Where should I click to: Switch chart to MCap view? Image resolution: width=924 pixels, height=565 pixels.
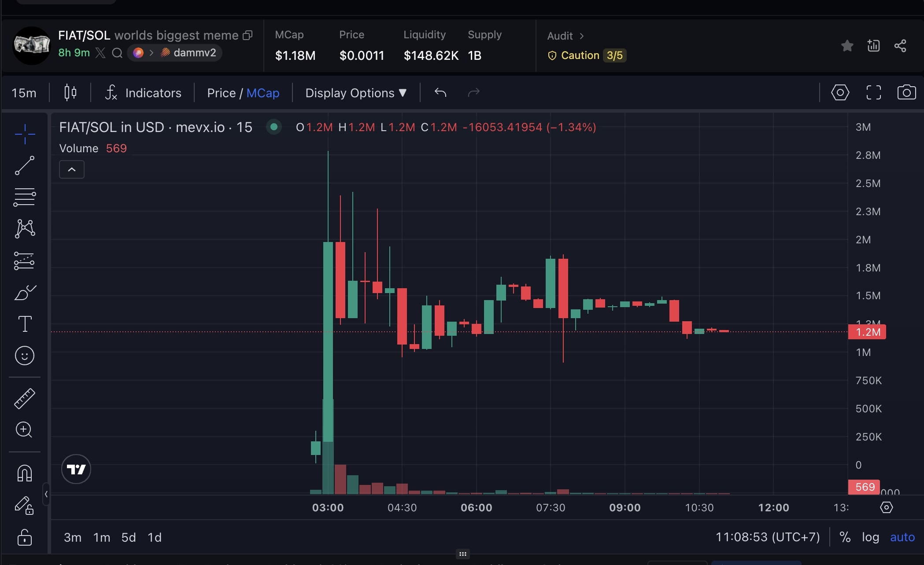[263, 93]
